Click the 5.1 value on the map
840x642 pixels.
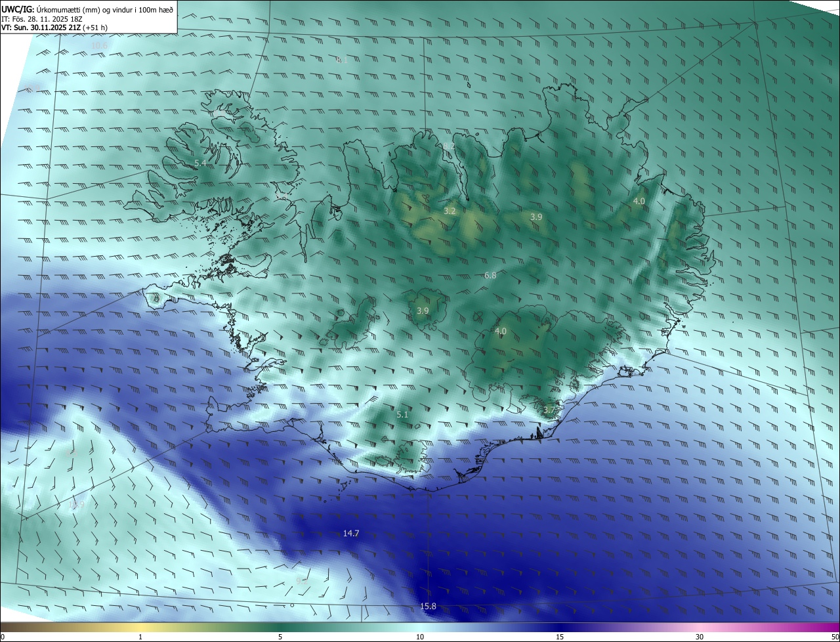coord(402,415)
